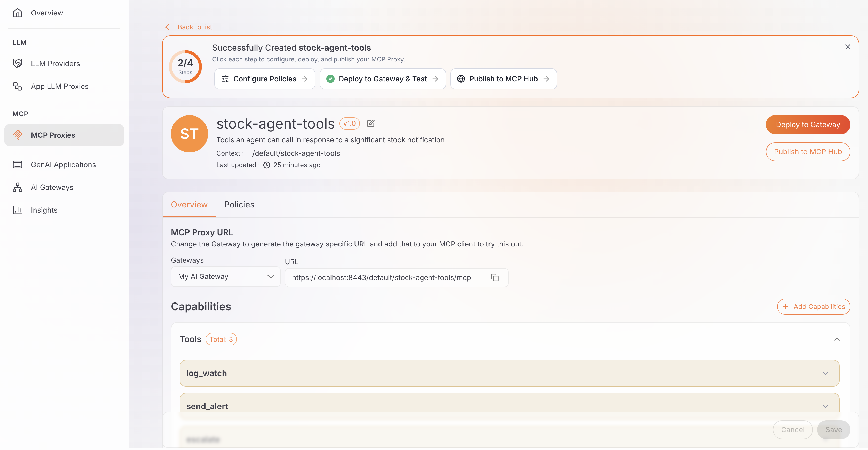Click the globe icon on Publish step
The image size is (868, 450).
point(461,79)
